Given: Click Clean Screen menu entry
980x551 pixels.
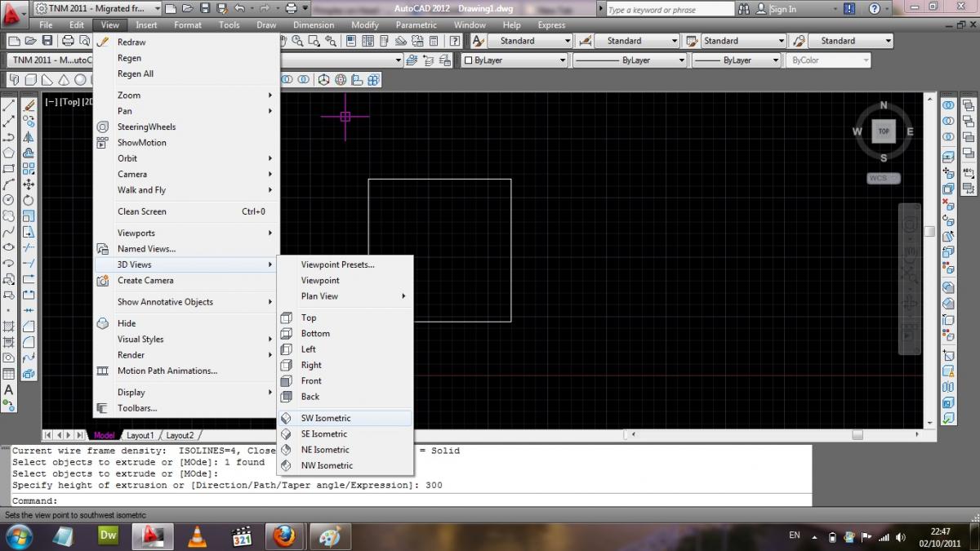Looking at the screenshot, I should click(x=185, y=211).
